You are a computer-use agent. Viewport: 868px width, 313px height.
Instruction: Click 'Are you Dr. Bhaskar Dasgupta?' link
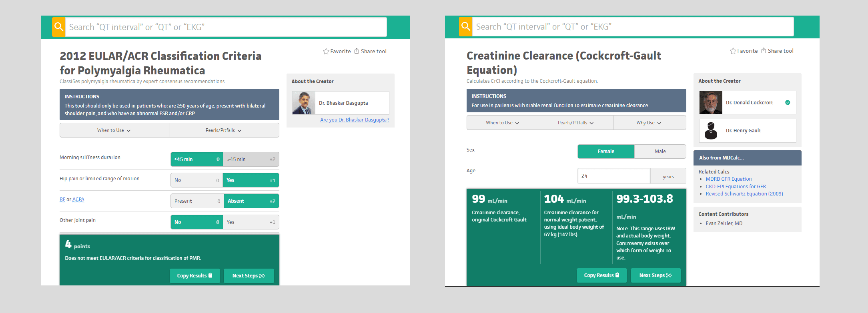(x=354, y=120)
